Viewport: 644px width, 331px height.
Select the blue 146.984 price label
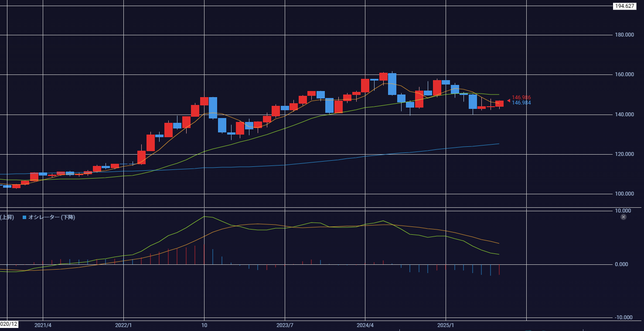tap(521, 103)
